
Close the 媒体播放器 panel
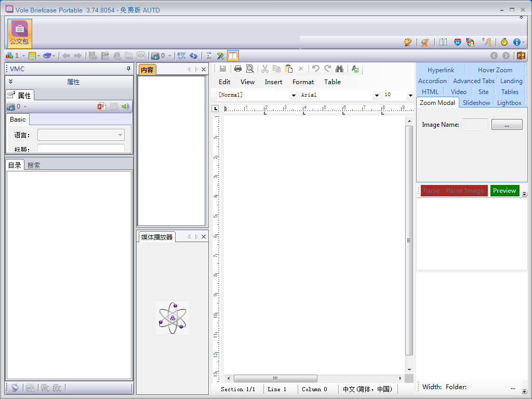pyautogui.click(x=204, y=236)
